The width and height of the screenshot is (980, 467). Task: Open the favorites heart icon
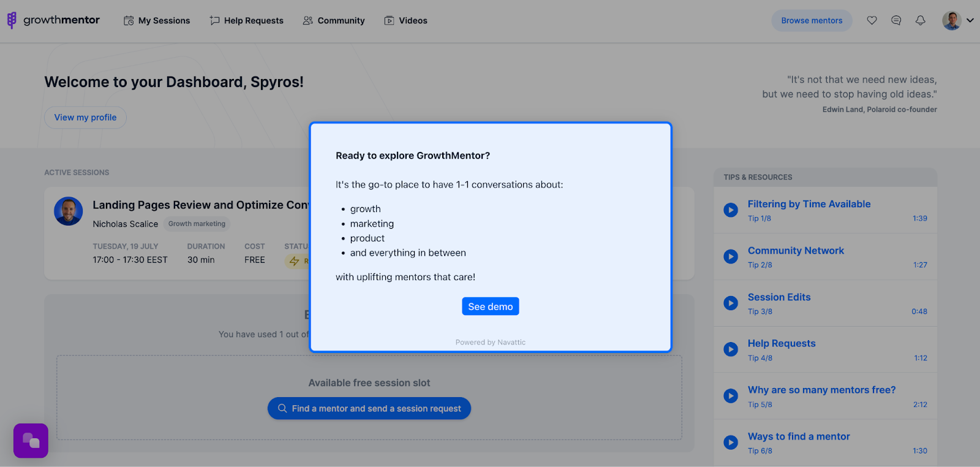[872, 20]
